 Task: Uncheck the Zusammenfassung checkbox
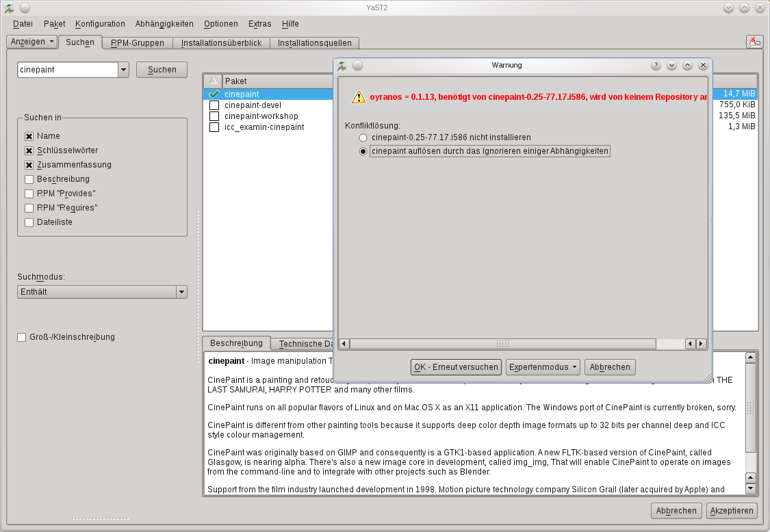29,165
